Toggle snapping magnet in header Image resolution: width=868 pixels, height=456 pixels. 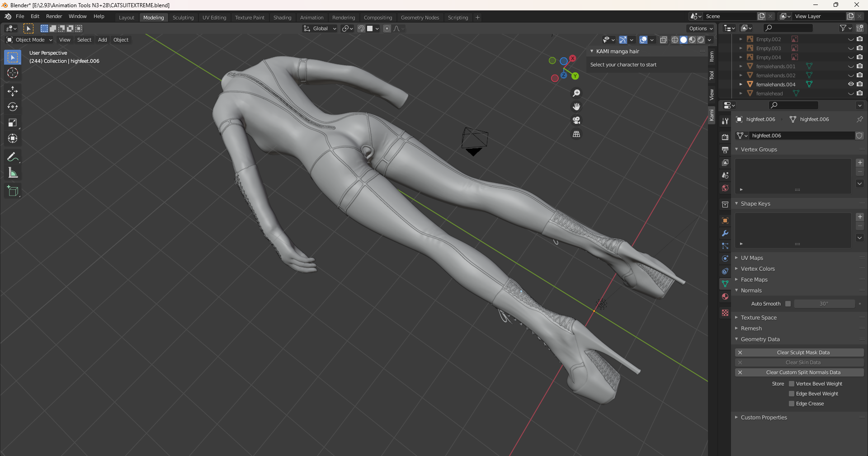pyautogui.click(x=361, y=28)
